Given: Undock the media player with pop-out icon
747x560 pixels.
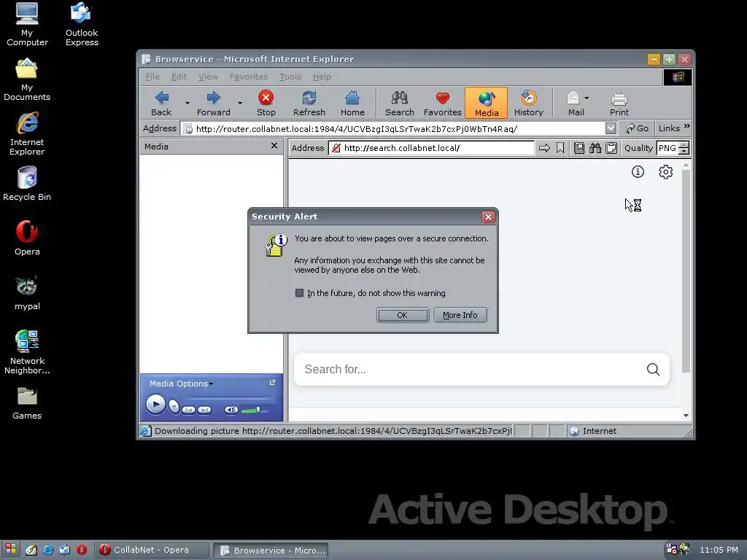Looking at the screenshot, I should click(273, 382).
